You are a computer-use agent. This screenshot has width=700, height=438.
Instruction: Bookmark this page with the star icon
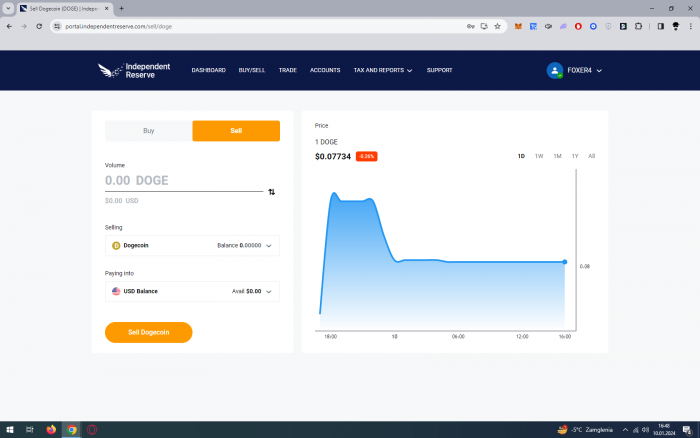tap(497, 26)
